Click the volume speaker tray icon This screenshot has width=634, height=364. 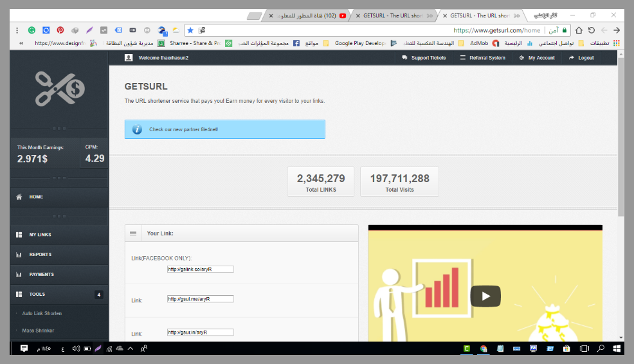[76, 349]
